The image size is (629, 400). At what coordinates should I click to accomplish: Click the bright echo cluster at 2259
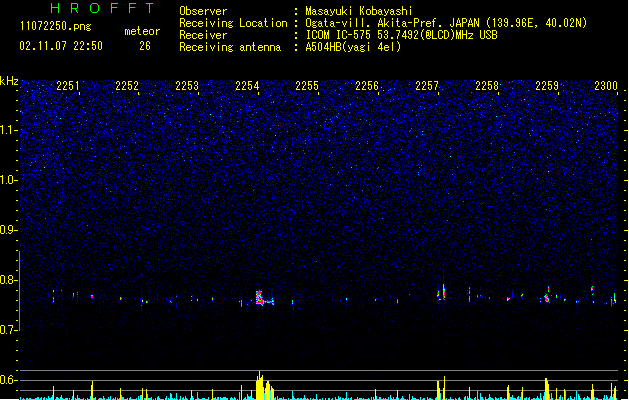(547, 296)
